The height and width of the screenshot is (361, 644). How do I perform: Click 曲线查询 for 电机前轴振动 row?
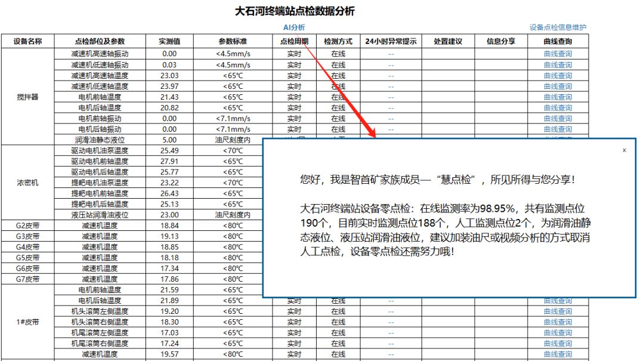point(558,118)
